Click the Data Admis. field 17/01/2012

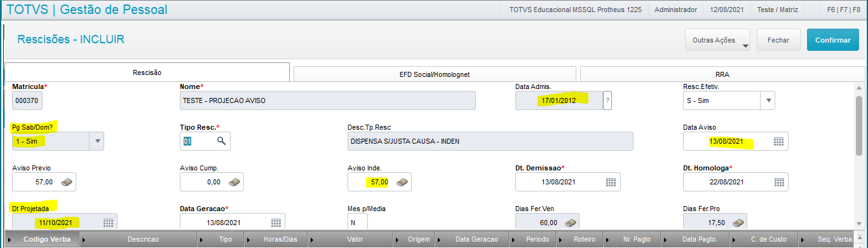coord(559,100)
